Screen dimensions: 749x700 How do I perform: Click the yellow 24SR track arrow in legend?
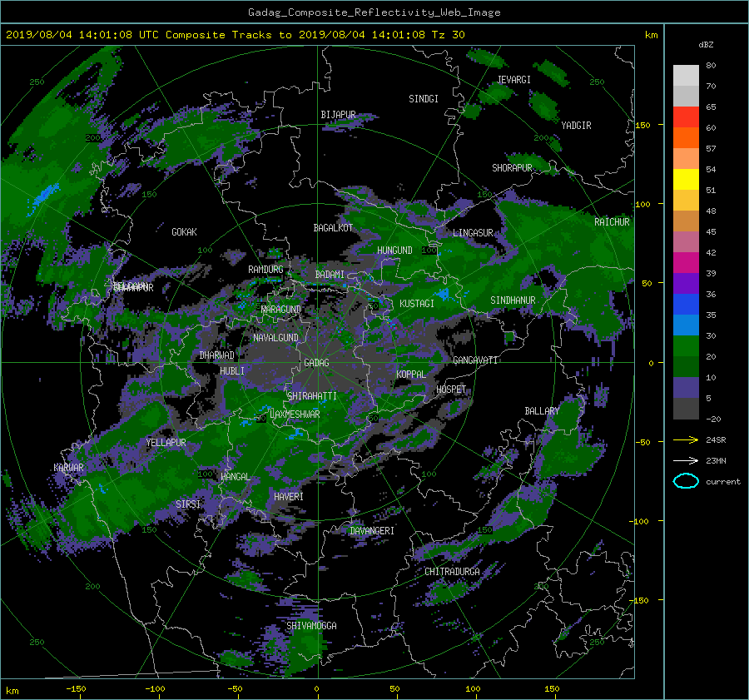(686, 439)
